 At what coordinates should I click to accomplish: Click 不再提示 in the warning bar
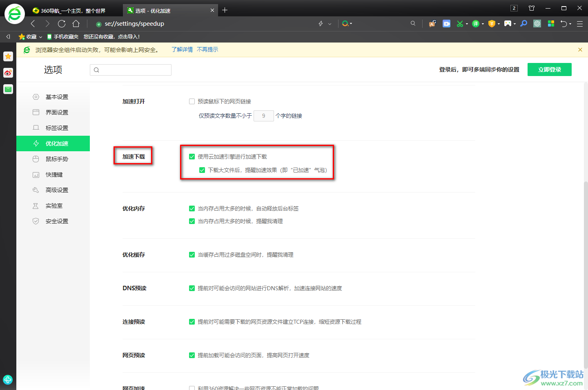click(207, 49)
